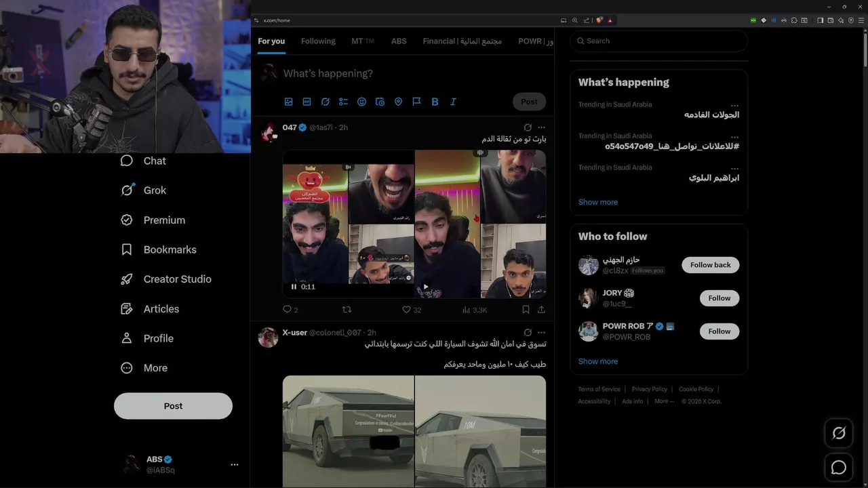The height and width of the screenshot is (488, 868).
Task: Open the Premium sidebar item
Action: pos(153,220)
